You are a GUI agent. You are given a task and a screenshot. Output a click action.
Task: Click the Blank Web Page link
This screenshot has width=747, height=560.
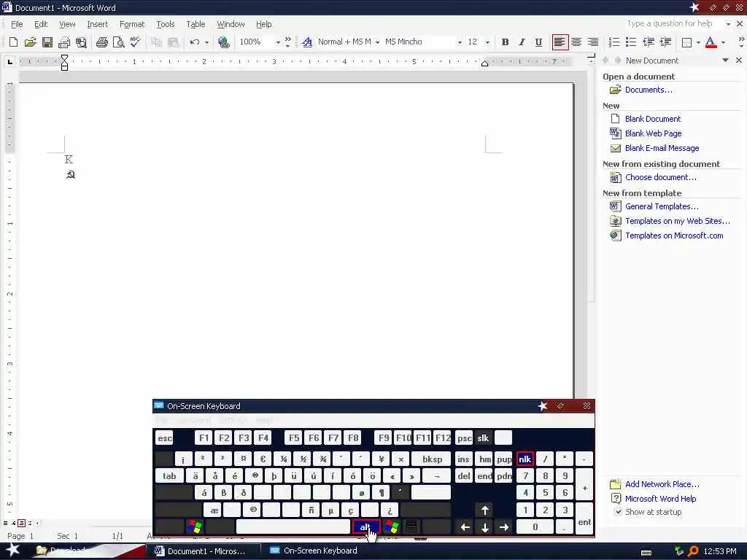pyautogui.click(x=653, y=133)
